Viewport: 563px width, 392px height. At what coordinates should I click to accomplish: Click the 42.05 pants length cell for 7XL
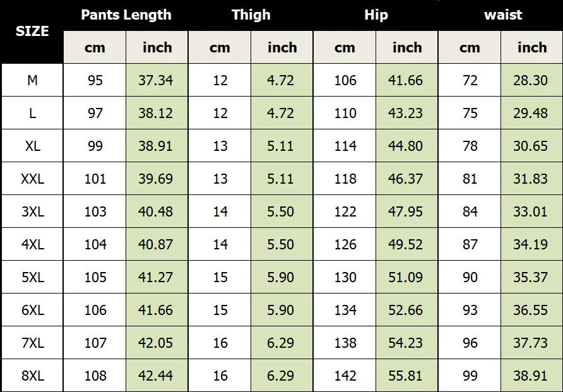[156, 343]
